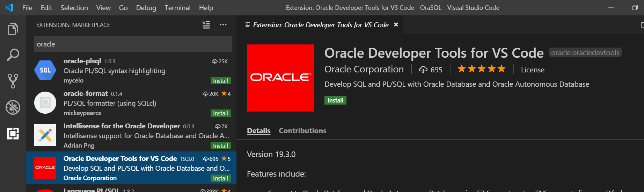The width and height of the screenshot is (644, 192).
Task: Minimize the VS Code window
Action: pos(611,7)
